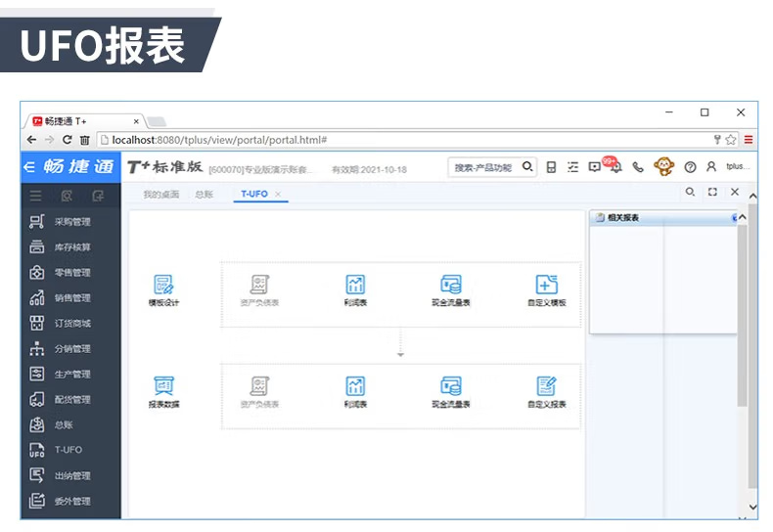Viewport: 773px width, 532px height.
Task: Select the T-UFO tab
Action: pyautogui.click(x=254, y=194)
